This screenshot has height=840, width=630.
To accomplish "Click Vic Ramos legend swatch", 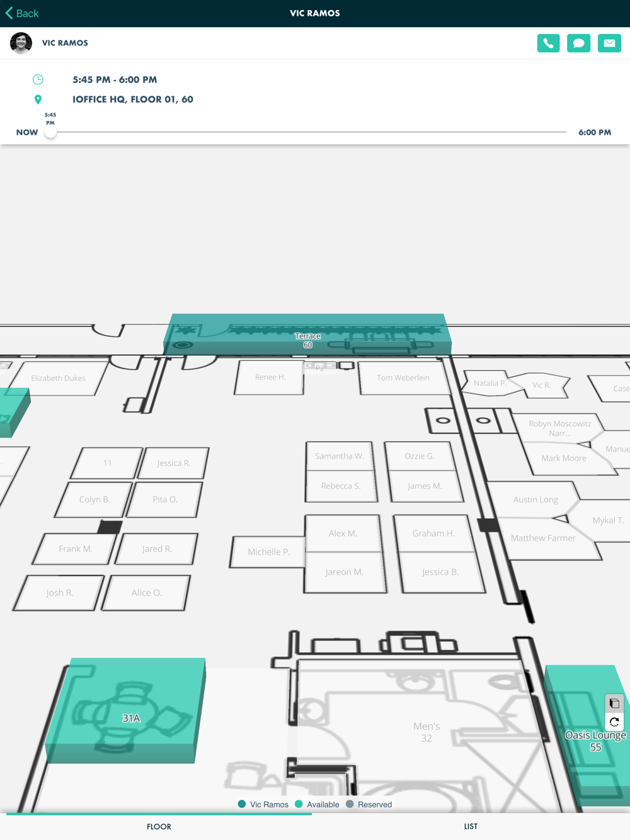I will pos(242,804).
